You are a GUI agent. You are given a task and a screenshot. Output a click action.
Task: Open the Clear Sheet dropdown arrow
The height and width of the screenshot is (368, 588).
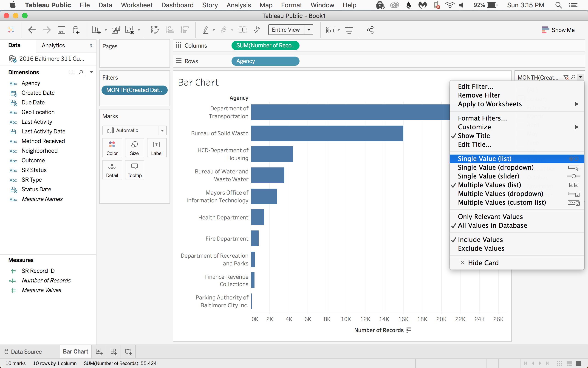tap(139, 30)
